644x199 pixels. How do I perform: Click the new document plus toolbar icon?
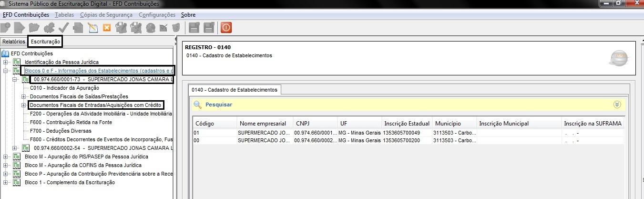pyautogui.click(x=6, y=27)
